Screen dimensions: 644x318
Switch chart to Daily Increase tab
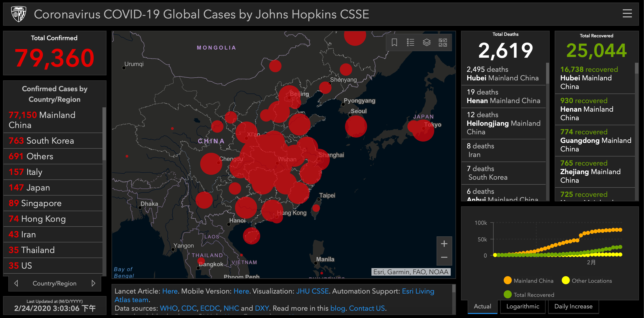pos(573,306)
